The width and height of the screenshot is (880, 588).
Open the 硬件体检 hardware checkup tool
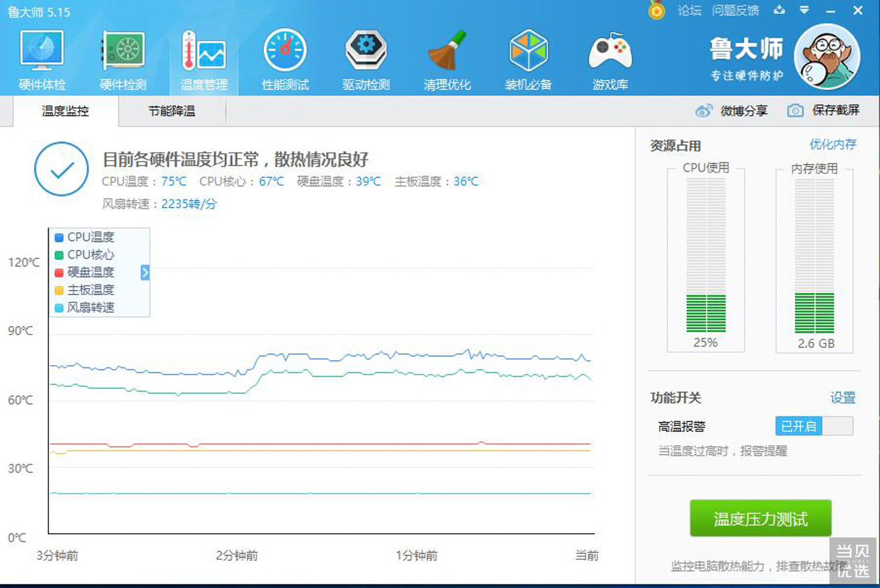click(41, 57)
